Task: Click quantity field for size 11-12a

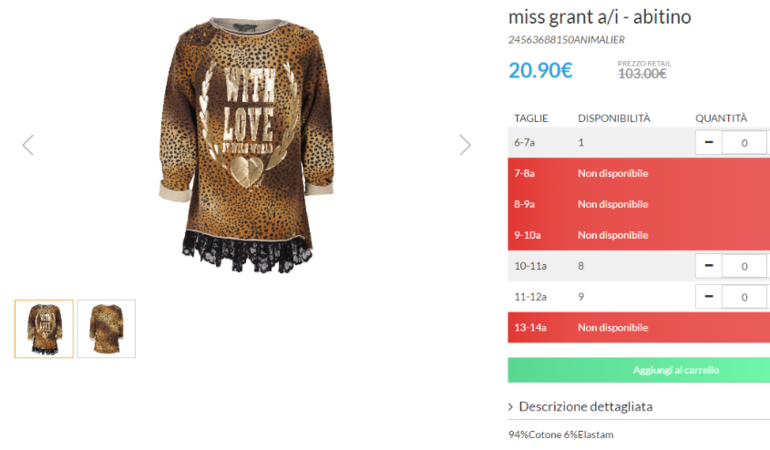Action: click(744, 297)
